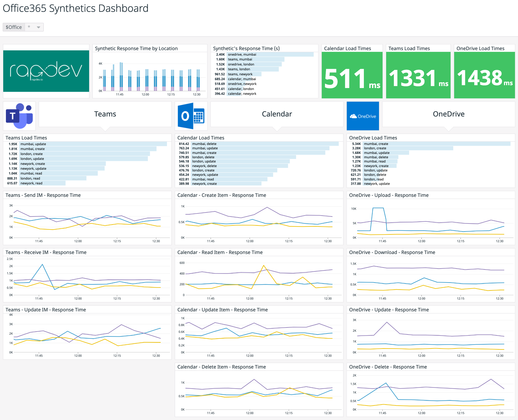
Task: Click Teams 'mumbai, update' 1.95K row
Action: [x=87, y=144]
